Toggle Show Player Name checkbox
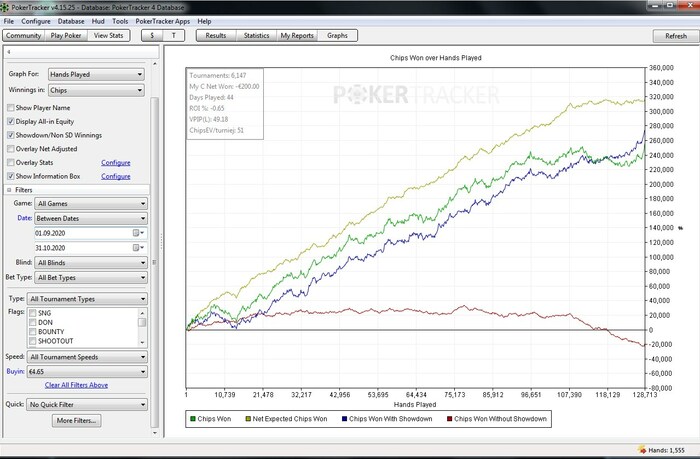700x459 pixels. click(x=11, y=108)
